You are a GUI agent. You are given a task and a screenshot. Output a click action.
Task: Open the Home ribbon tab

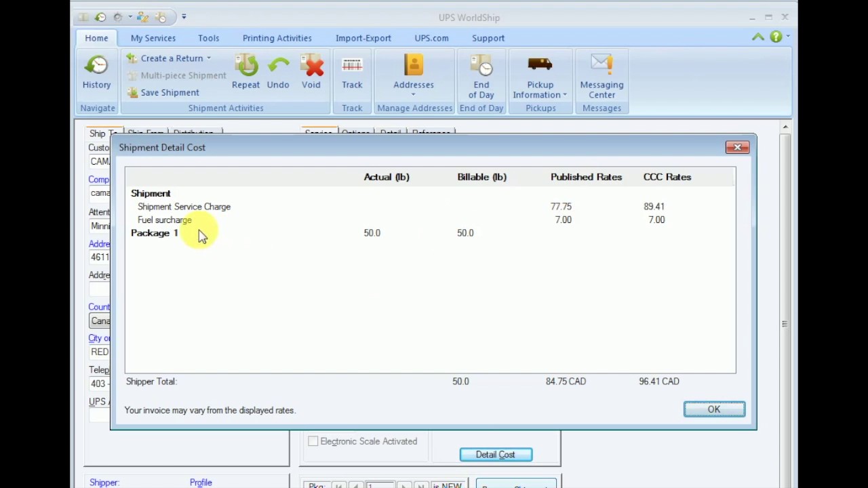coord(96,38)
